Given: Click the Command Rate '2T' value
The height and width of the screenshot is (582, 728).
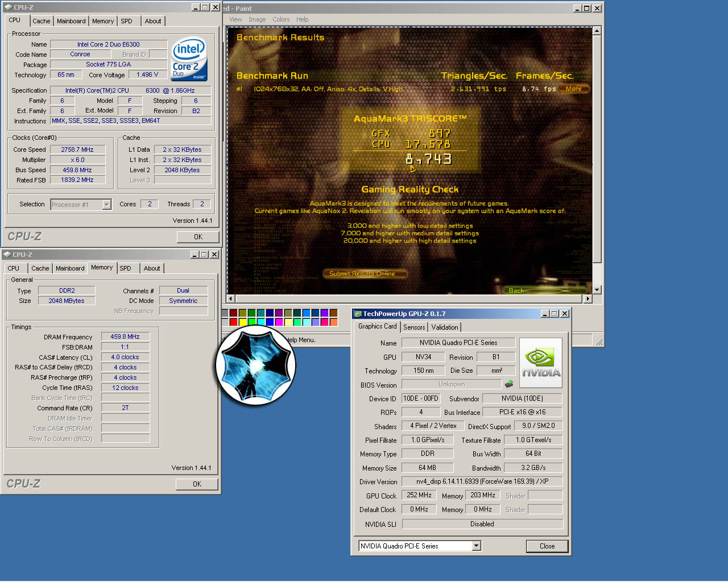Looking at the screenshot, I should pyautogui.click(x=125, y=408).
